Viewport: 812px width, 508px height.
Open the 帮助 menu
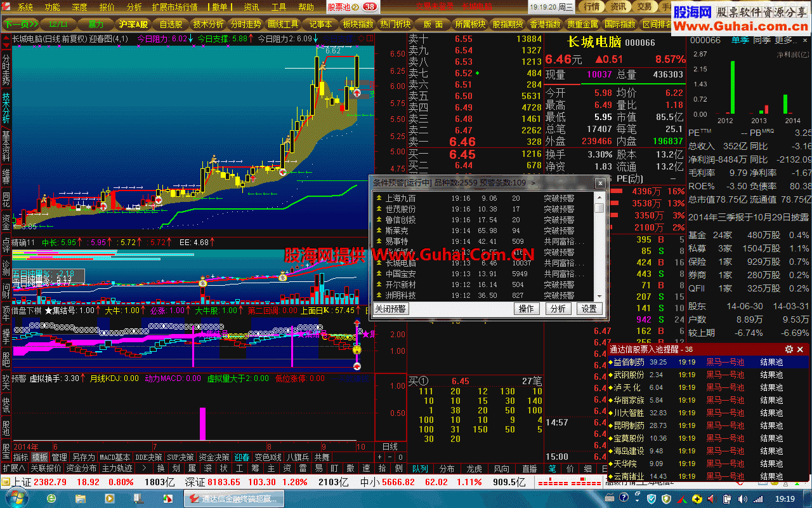click(x=306, y=8)
